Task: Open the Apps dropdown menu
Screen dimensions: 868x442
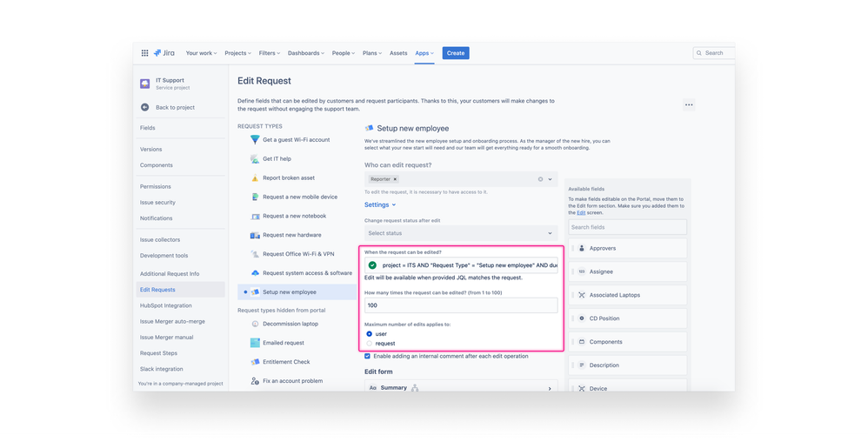Action: 424,53
